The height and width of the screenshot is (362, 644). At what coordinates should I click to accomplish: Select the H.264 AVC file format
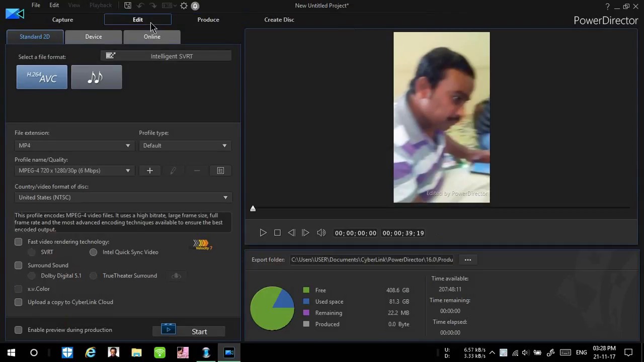[42, 77]
